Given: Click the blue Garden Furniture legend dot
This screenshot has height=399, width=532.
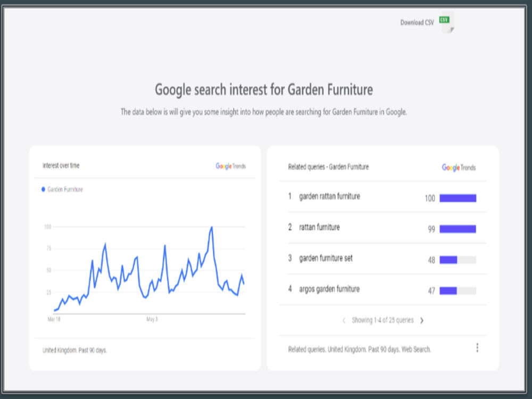Looking at the screenshot, I should click(43, 189).
